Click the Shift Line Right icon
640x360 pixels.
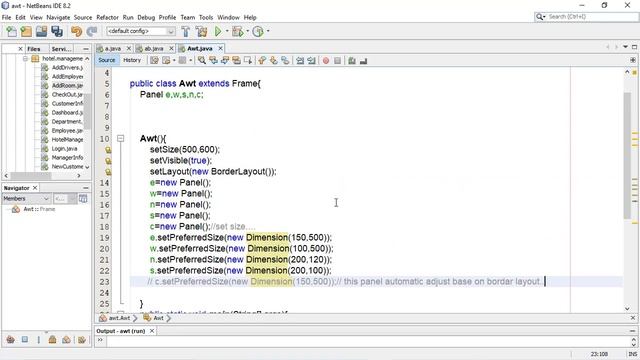311,60
